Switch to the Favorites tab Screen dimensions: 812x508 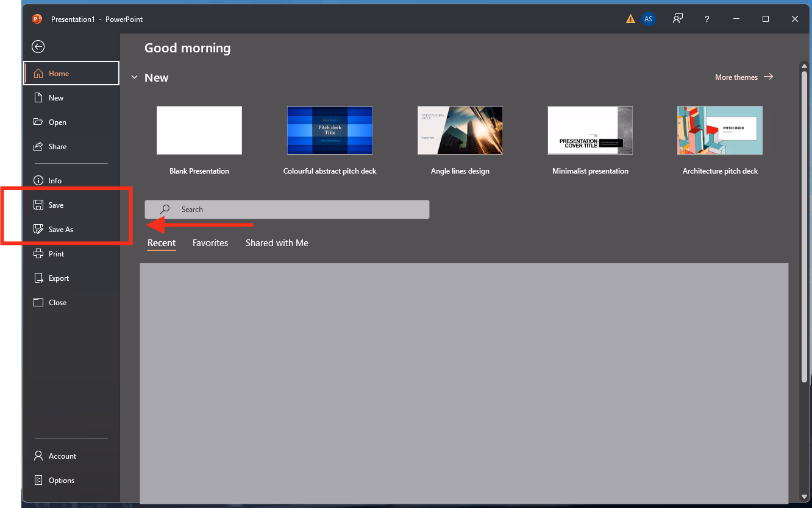click(210, 242)
